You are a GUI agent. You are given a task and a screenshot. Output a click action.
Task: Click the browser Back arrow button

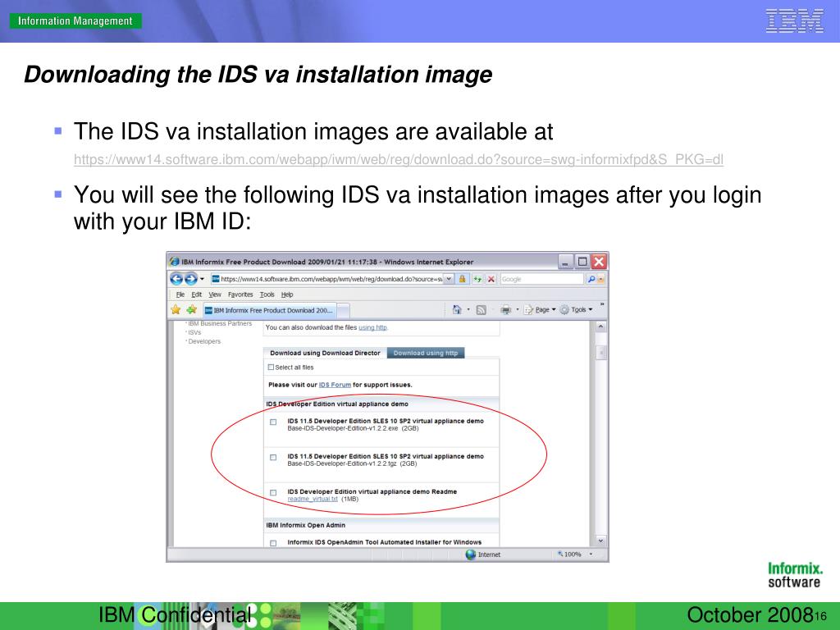tap(176, 279)
